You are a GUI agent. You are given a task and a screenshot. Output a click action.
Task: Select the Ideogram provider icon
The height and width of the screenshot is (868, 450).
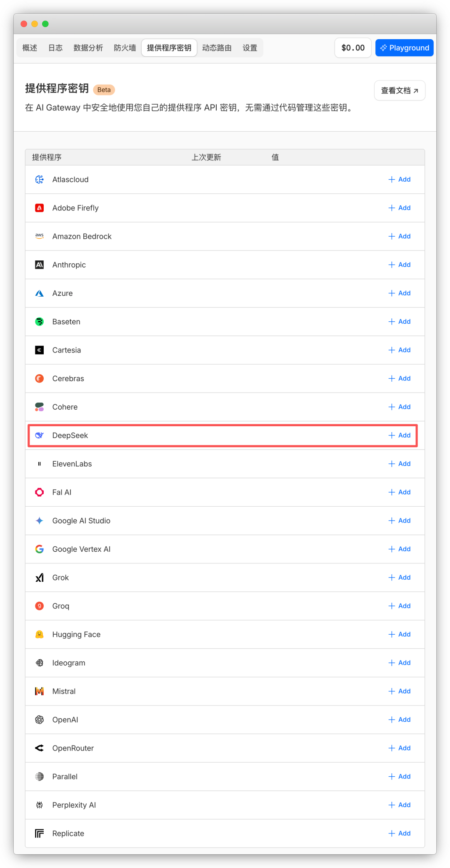pyautogui.click(x=39, y=663)
